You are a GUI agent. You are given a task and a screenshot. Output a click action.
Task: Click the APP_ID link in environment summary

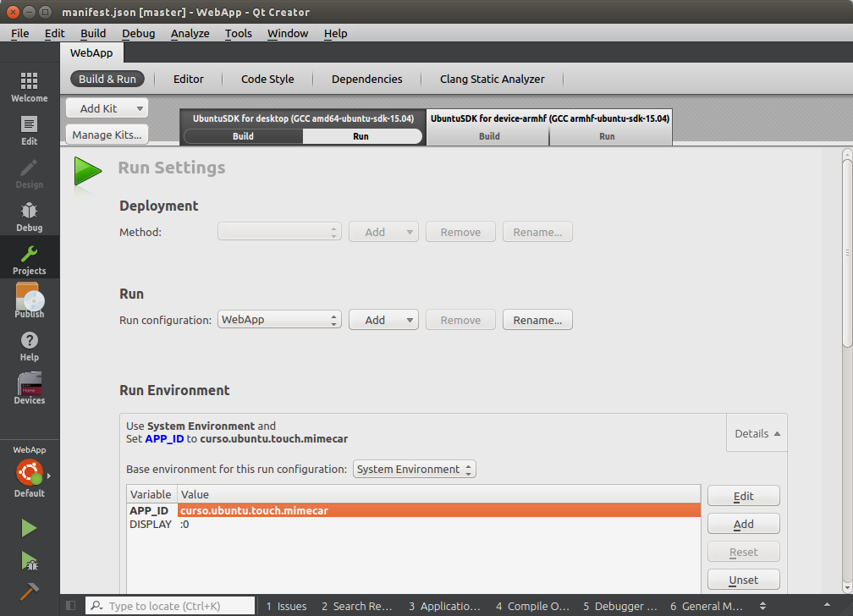164,438
